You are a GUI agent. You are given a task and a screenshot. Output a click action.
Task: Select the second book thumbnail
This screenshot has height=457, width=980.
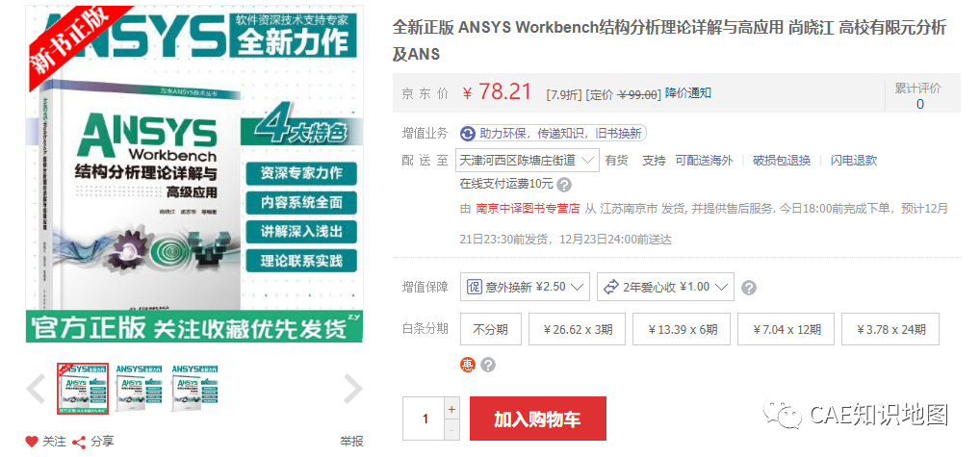[139, 389]
